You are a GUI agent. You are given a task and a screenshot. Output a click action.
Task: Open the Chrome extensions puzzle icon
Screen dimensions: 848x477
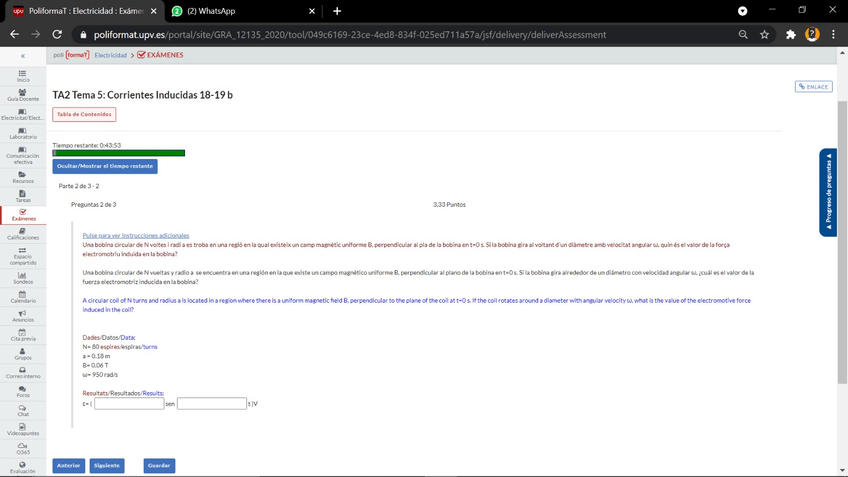789,34
